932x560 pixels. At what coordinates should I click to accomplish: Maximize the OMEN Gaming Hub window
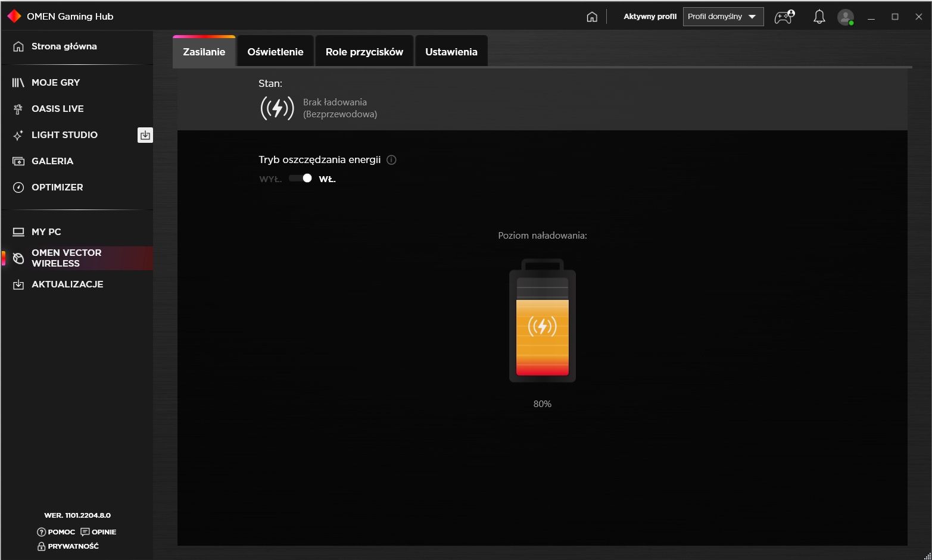coord(895,17)
